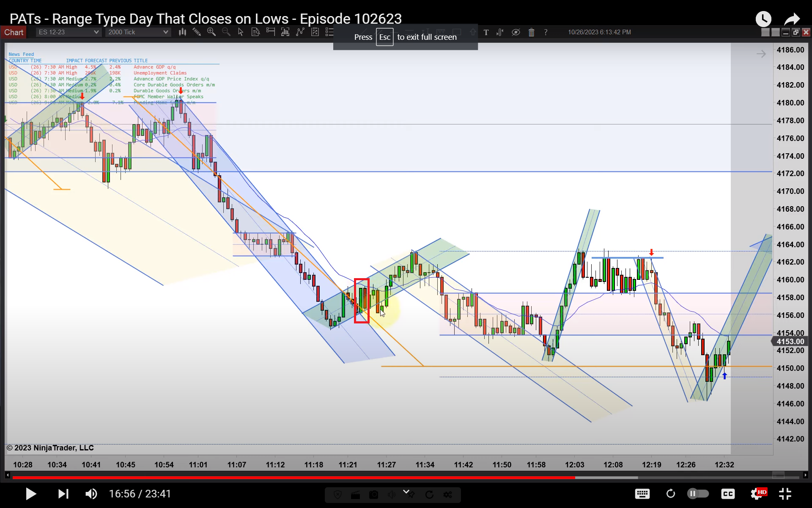
Task: Open the indicators icon in toolbar
Action: 285,32
